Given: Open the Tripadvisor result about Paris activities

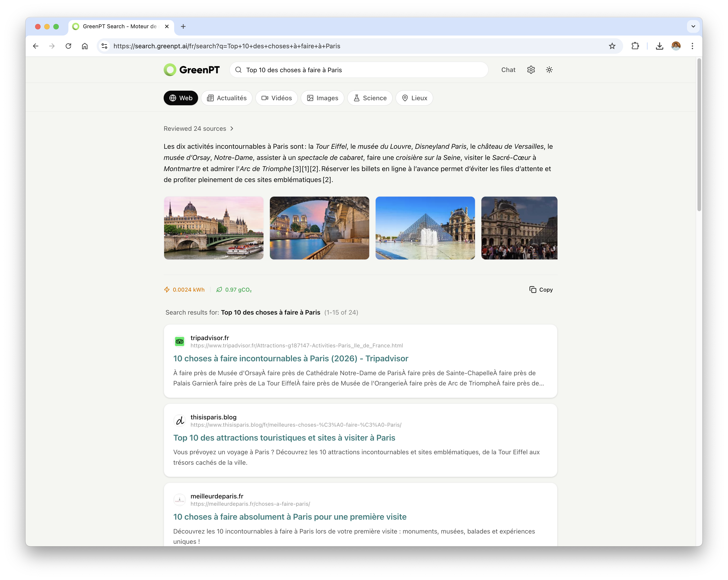Looking at the screenshot, I should (x=290, y=358).
